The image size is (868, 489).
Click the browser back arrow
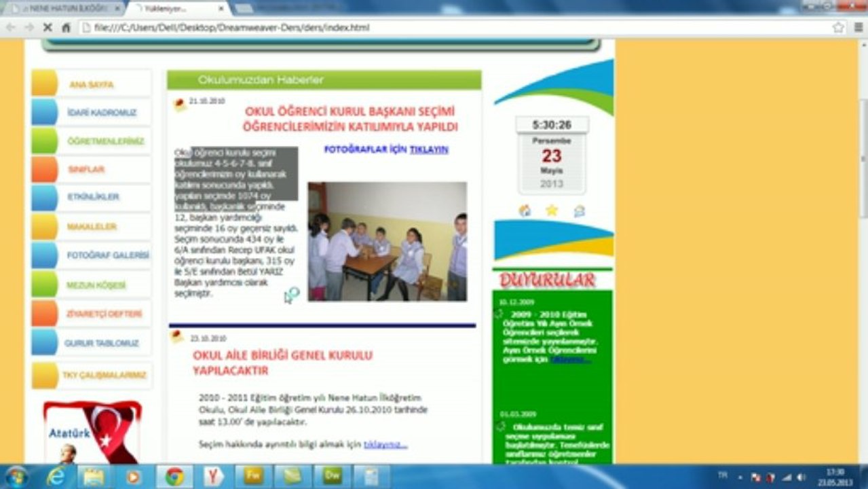click(x=11, y=28)
